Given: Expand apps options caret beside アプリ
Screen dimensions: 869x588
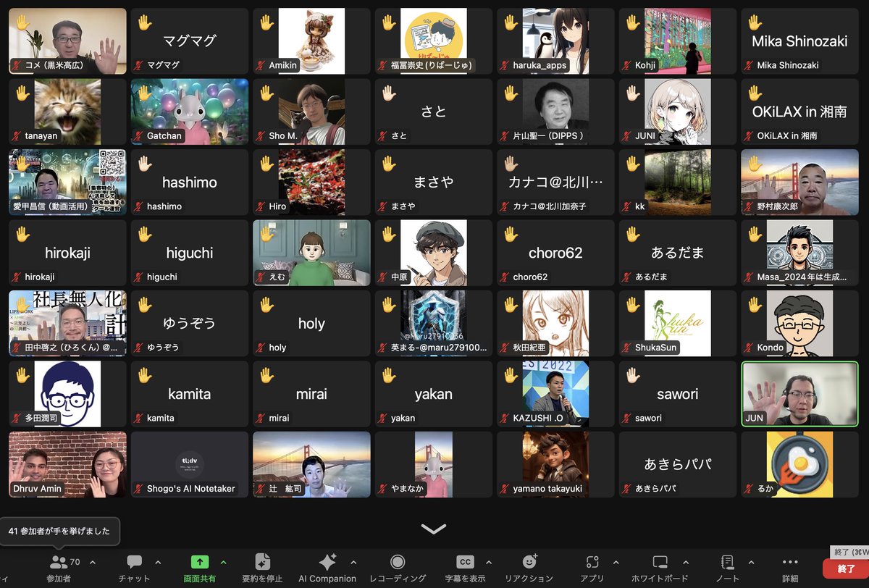Looking at the screenshot, I should tap(616, 562).
